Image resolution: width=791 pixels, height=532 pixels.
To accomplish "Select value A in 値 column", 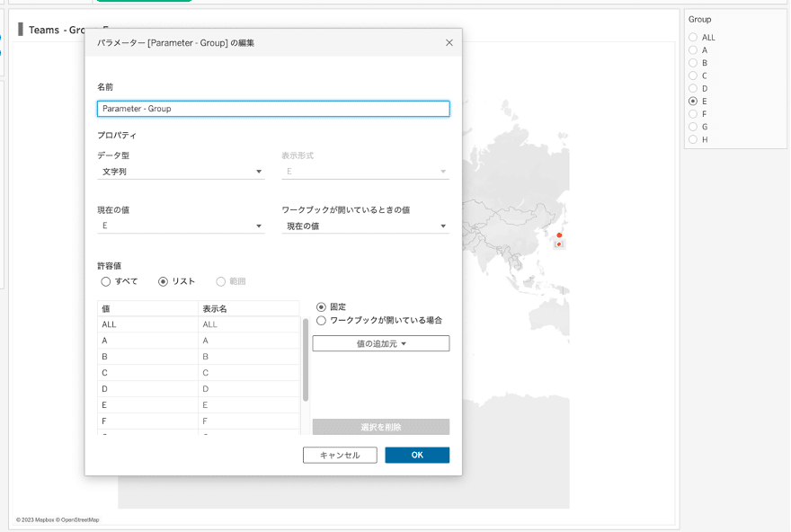I will 147,341.
